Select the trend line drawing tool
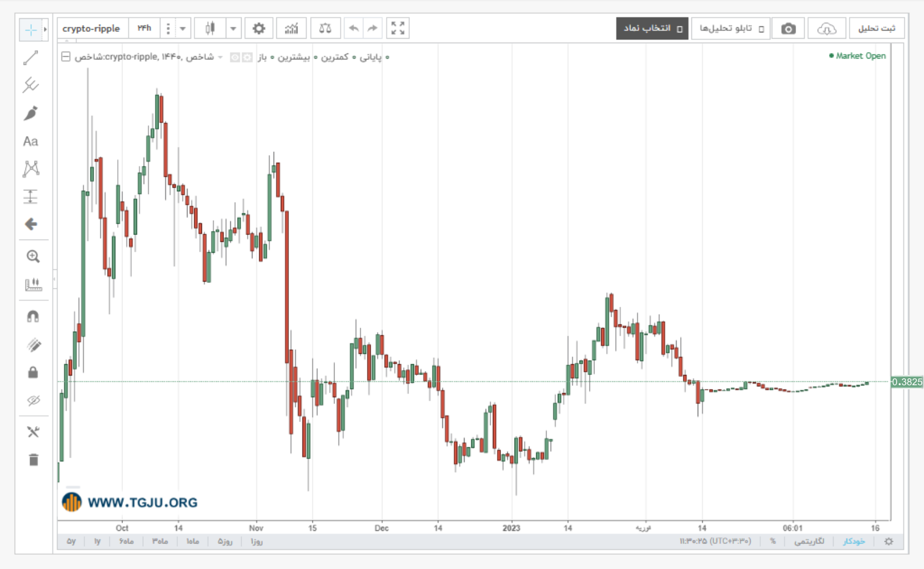The image size is (924, 569). (31, 57)
